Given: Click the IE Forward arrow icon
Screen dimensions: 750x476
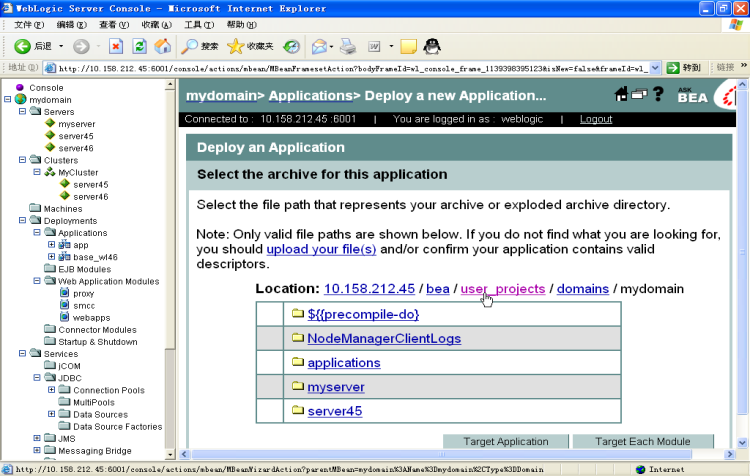Looking at the screenshot, I should pos(81,46).
